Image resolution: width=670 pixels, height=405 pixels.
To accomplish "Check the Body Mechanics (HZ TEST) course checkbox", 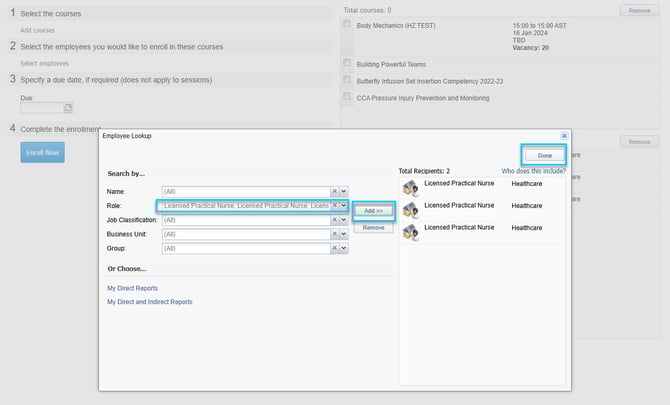I will tap(347, 24).
